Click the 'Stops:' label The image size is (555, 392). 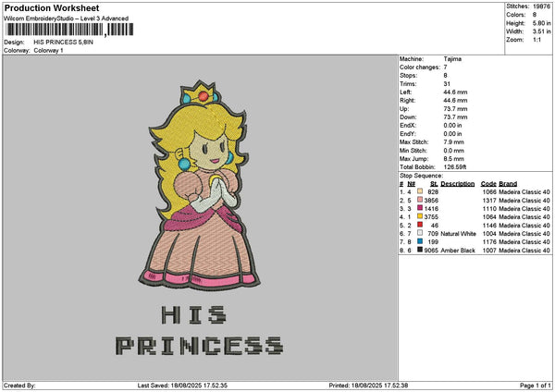[x=409, y=76]
